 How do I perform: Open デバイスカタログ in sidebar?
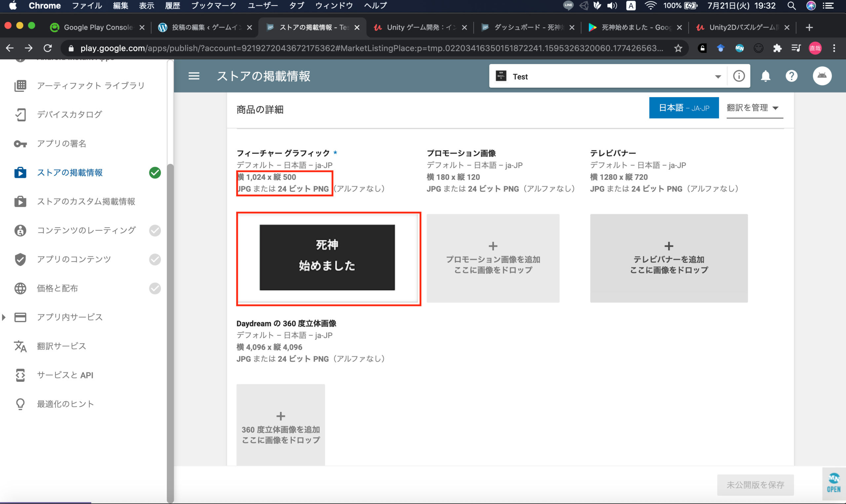pos(69,114)
